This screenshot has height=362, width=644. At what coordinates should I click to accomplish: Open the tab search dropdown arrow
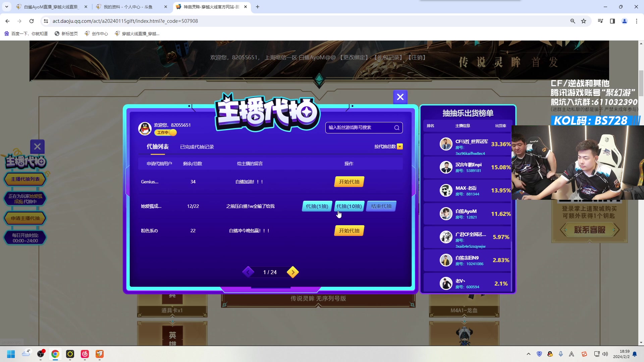pyautogui.click(x=6, y=7)
